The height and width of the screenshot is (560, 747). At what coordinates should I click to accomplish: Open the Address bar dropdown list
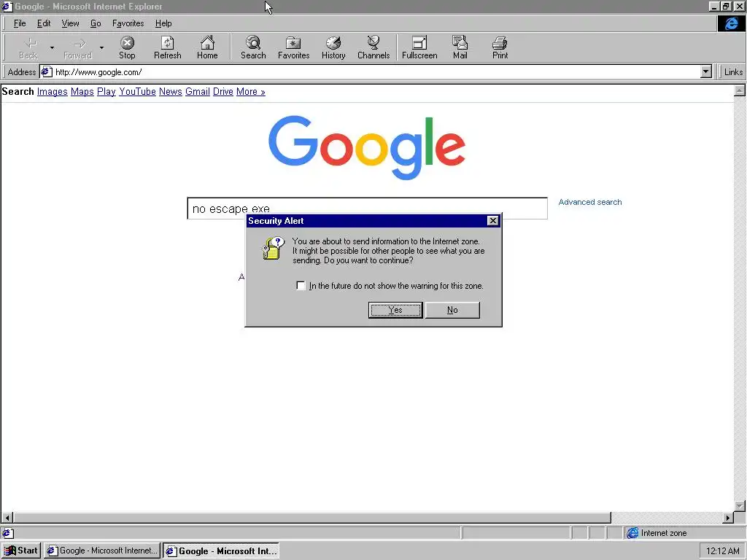706,72
